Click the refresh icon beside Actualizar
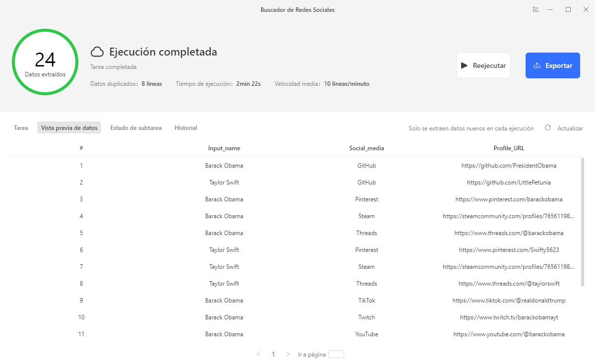 [x=548, y=128]
